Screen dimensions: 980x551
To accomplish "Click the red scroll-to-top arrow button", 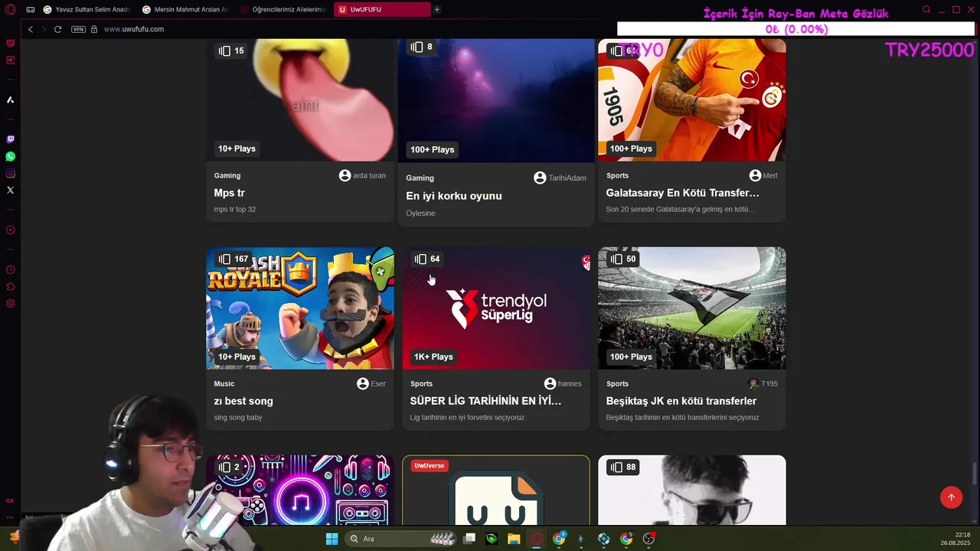I will 951,497.
